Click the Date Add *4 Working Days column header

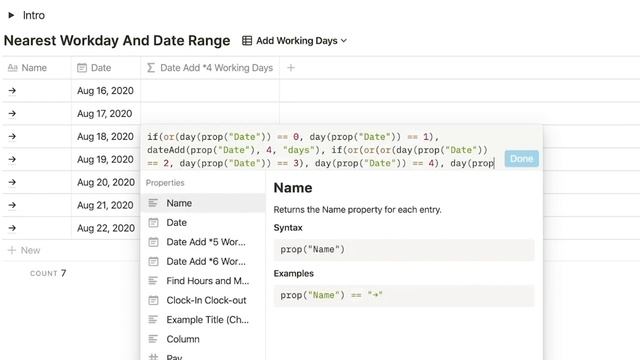(210, 68)
